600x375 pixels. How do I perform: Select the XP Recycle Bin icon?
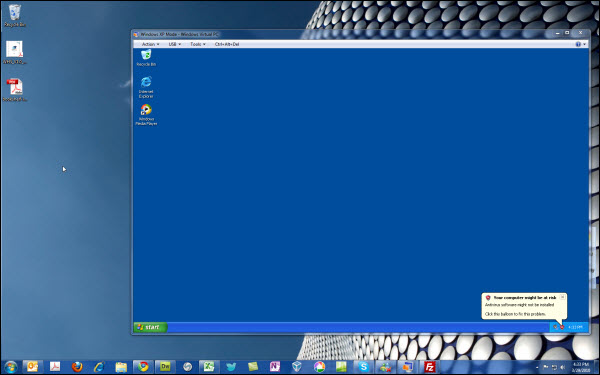tap(146, 58)
